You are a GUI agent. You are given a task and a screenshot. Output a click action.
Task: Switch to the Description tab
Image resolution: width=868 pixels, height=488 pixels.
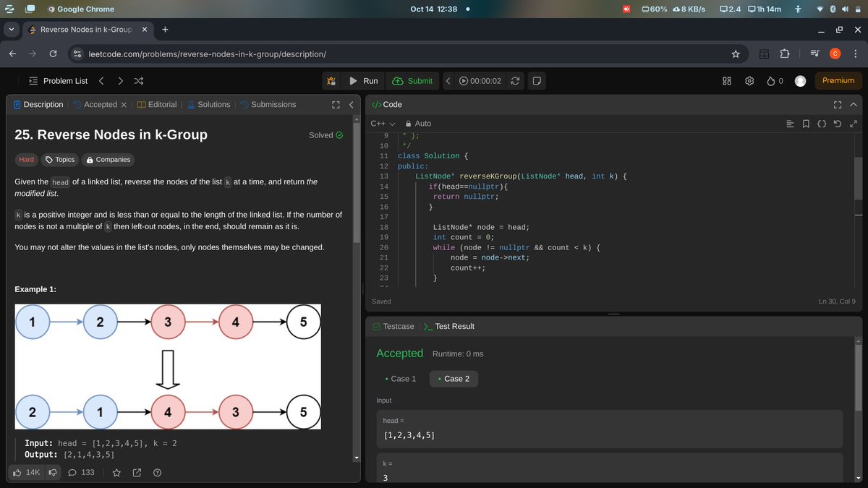pos(38,105)
